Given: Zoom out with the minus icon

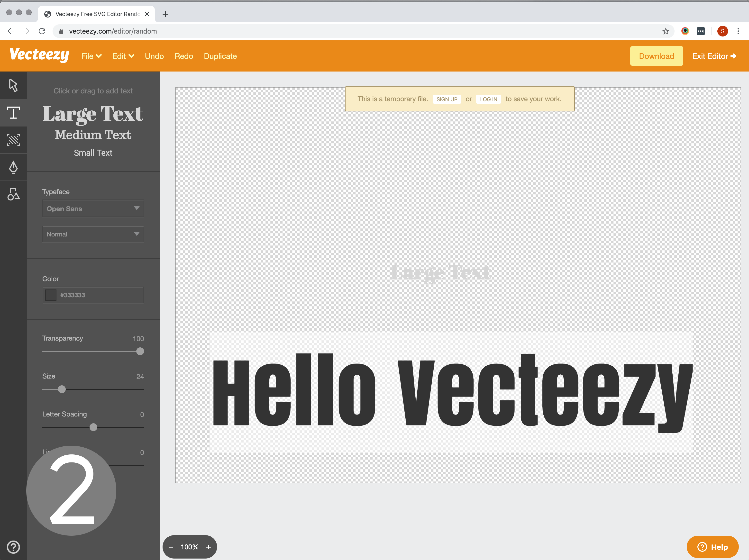Looking at the screenshot, I should 171,547.
